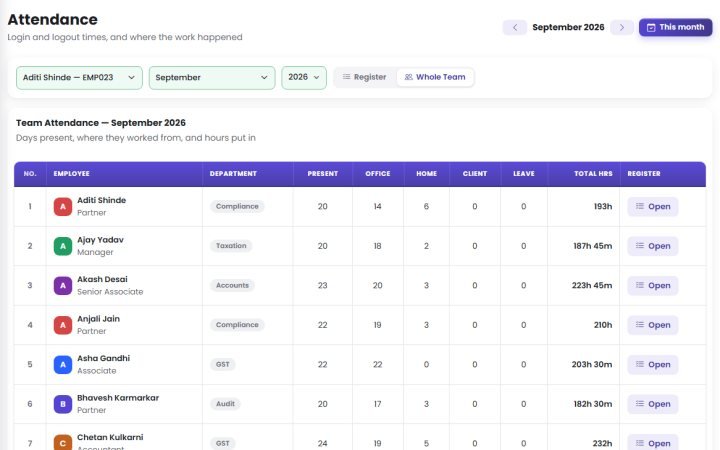This screenshot has height=450, width=720.
Task: Click Akash Desai's purple avatar icon
Action: [63, 286]
